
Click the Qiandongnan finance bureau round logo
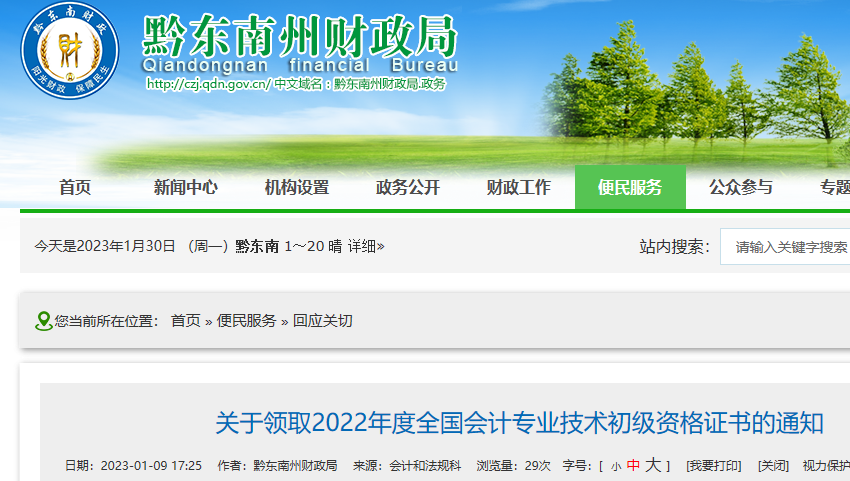pos(70,50)
